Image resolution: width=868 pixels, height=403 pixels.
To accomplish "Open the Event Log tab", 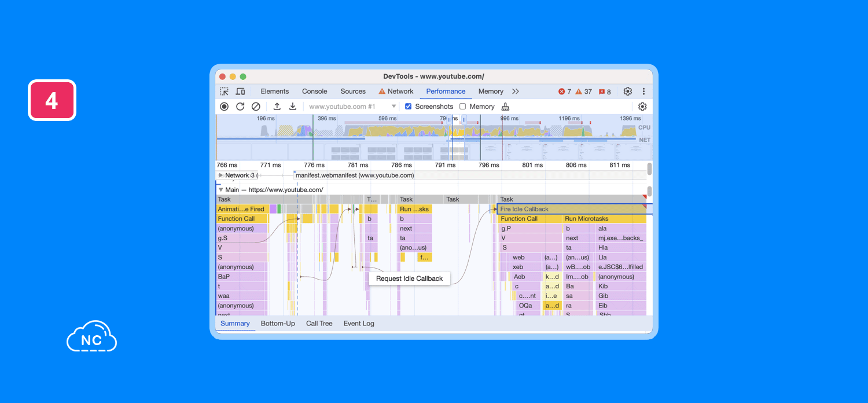I will [x=359, y=324].
